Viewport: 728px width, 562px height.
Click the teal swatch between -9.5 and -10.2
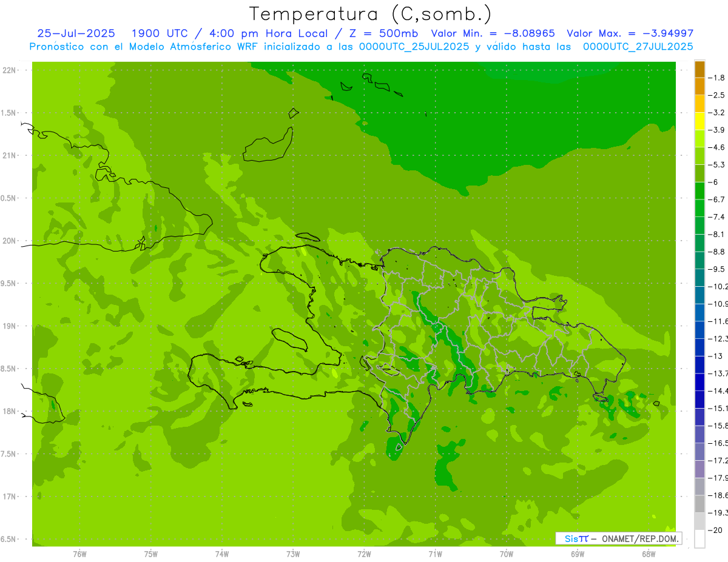click(699, 278)
